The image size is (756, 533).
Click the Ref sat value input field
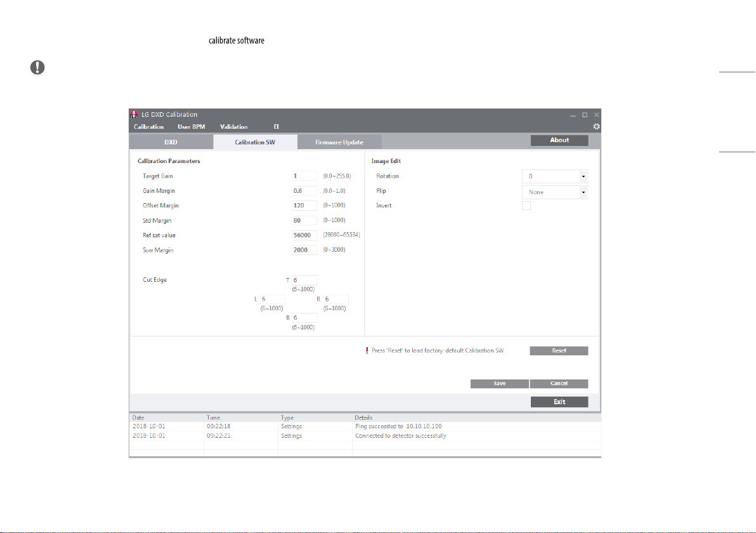click(304, 235)
